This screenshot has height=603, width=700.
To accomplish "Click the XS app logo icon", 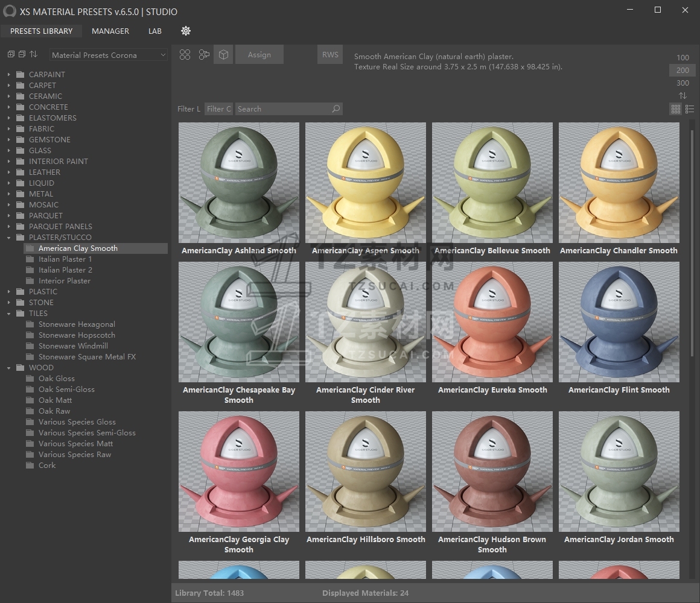I will 10,11.
